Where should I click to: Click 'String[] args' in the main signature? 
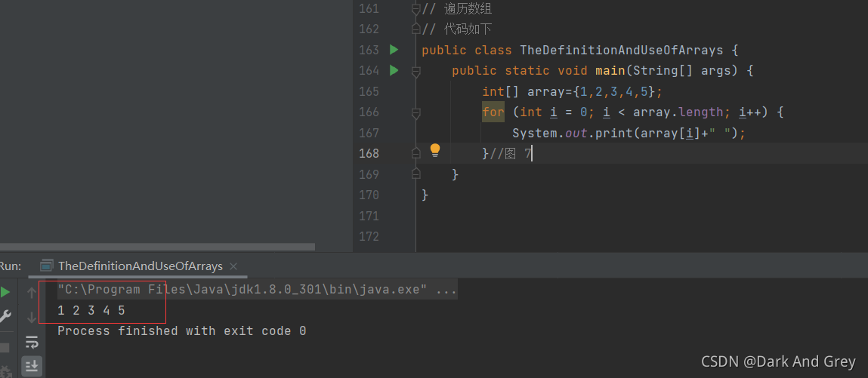pyautogui.click(x=681, y=71)
